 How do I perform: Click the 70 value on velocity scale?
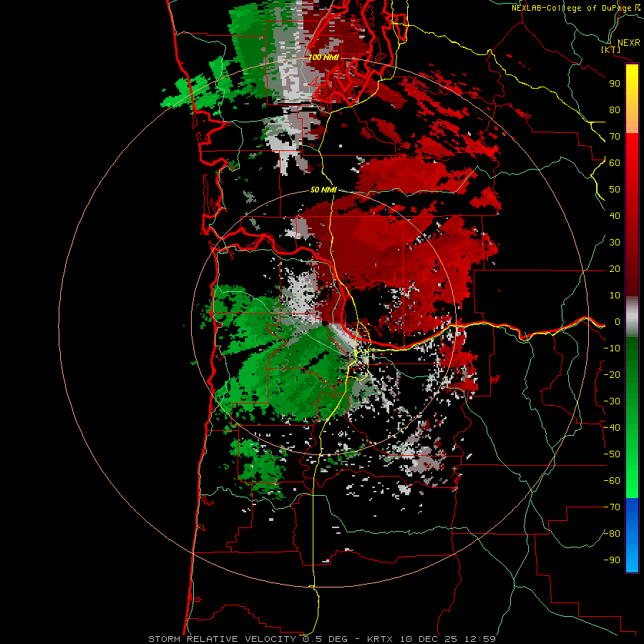615,137
